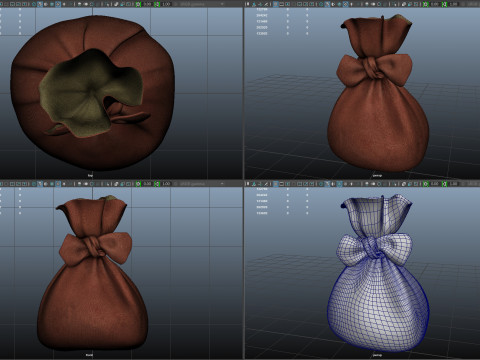Image resolution: width=480 pixels, height=360 pixels.
Task: Toggle smooth shade all in wireframe persp panel
Action: (327, 184)
